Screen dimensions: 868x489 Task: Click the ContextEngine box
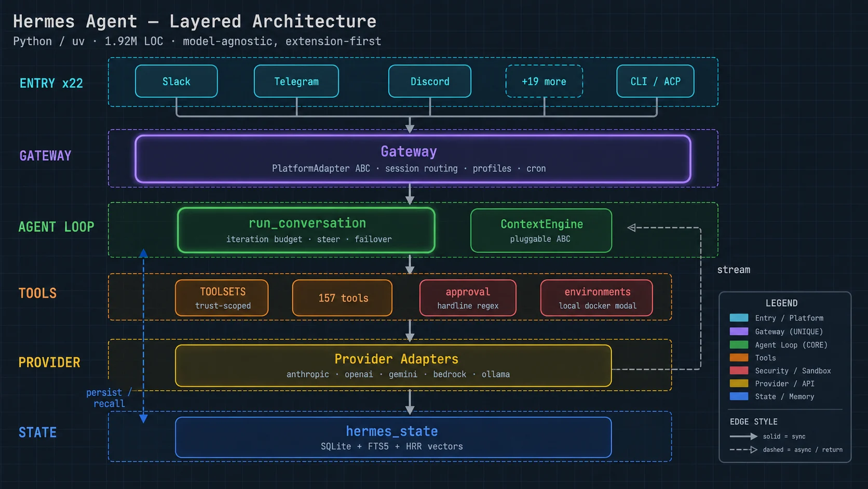541,231
